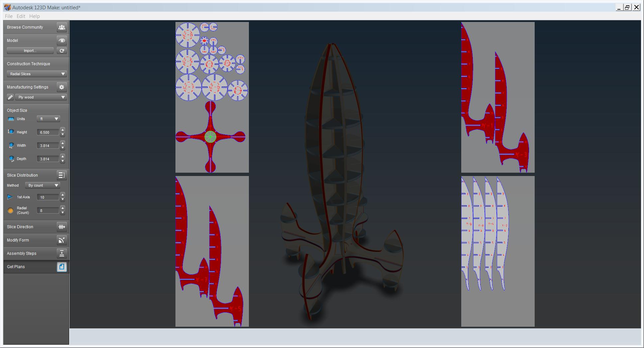Open Browse Community people icon

point(61,27)
